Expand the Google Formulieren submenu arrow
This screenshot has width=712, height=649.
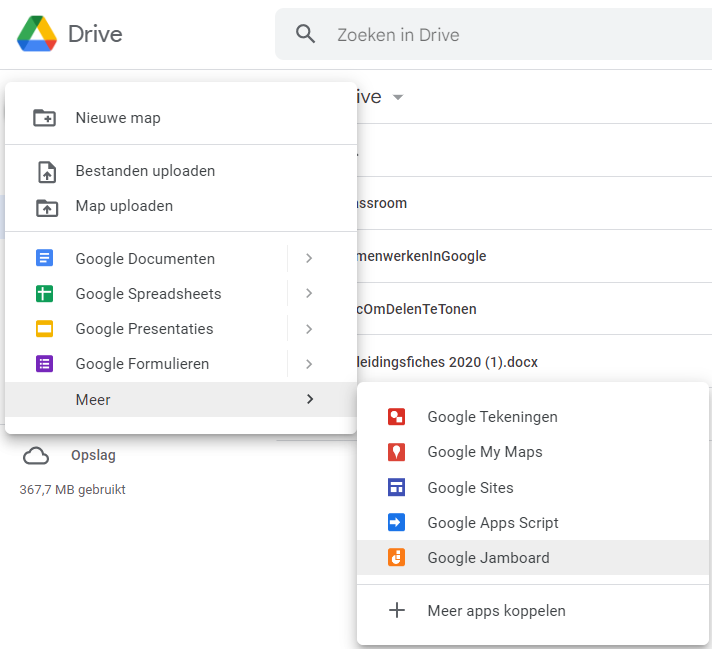[x=309, y=364]
